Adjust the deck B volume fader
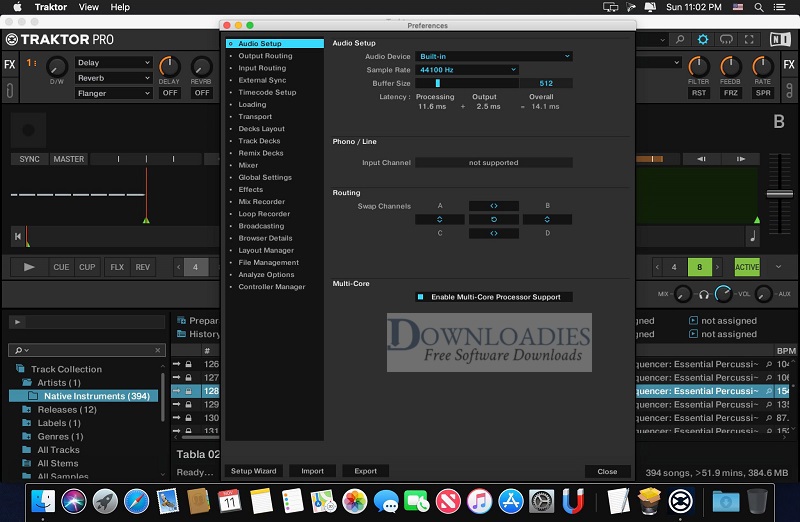The height and width of the screenshot is (522, 800). click(780, 194)
